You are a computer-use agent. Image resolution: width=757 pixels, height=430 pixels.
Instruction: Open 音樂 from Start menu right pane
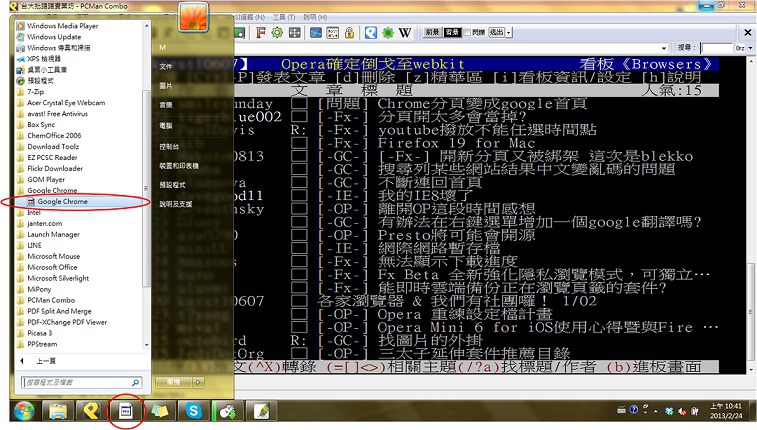[166, 105]
